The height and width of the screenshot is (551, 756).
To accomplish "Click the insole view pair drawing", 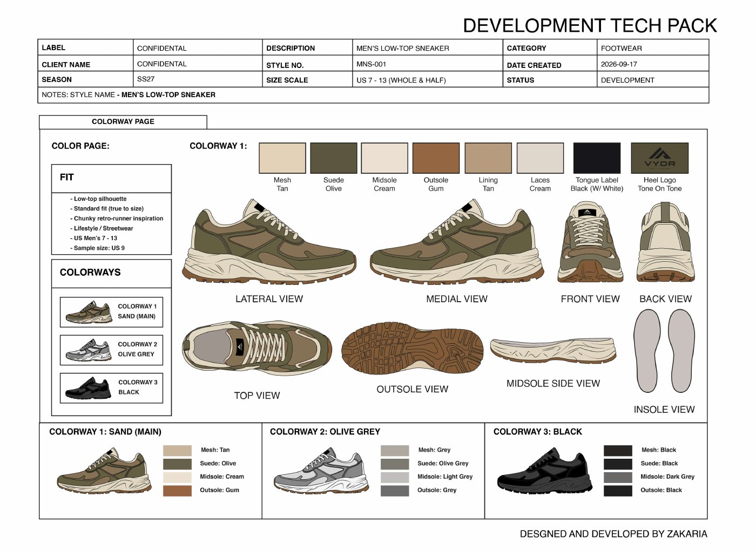I will click(x=664, y=351).
